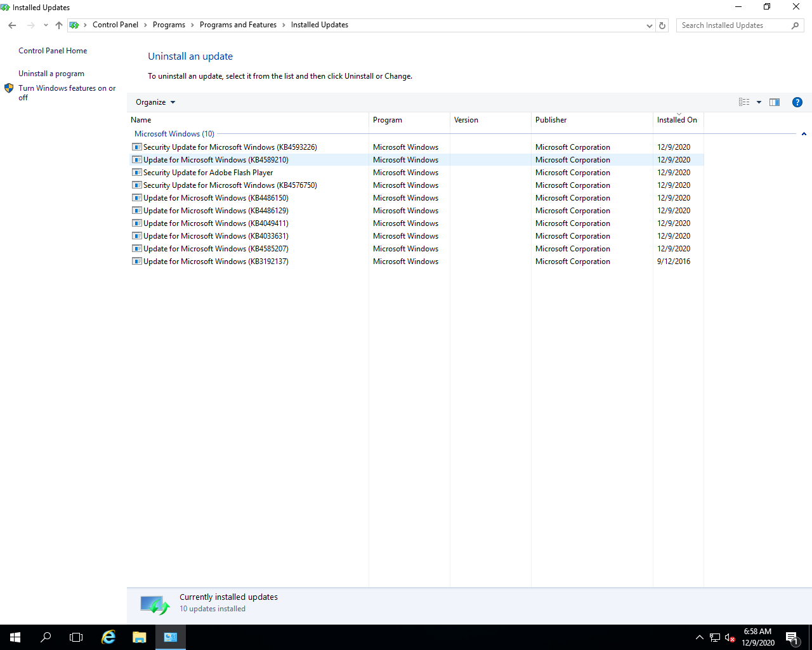The width and height of the screenshot is (812, 650).
Task: Navigate to Programs and Features breadcrumb
Action: coord(238,25)
